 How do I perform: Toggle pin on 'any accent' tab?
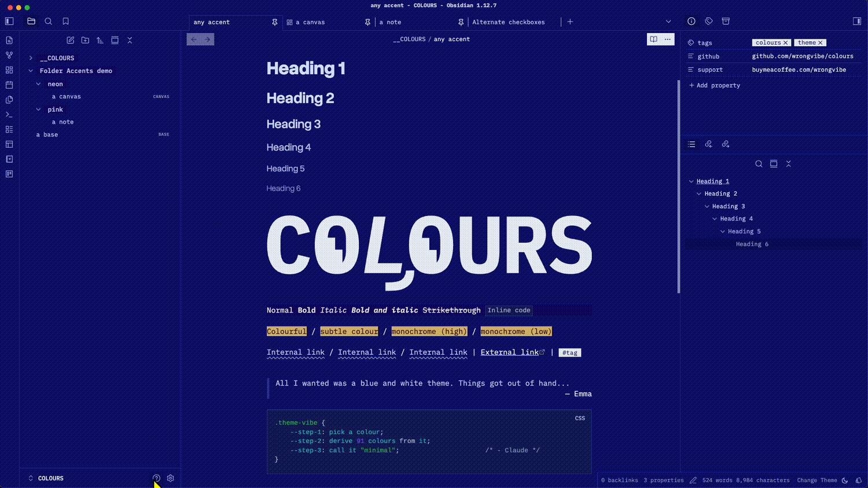275,22
